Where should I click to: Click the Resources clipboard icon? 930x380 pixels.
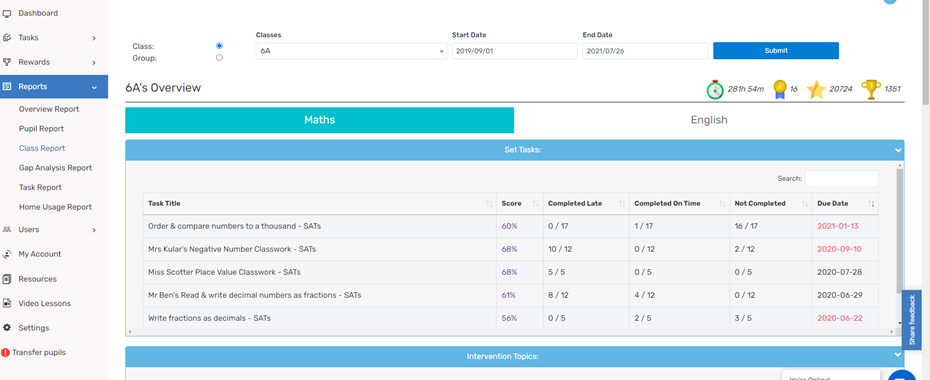click(7, 279)
